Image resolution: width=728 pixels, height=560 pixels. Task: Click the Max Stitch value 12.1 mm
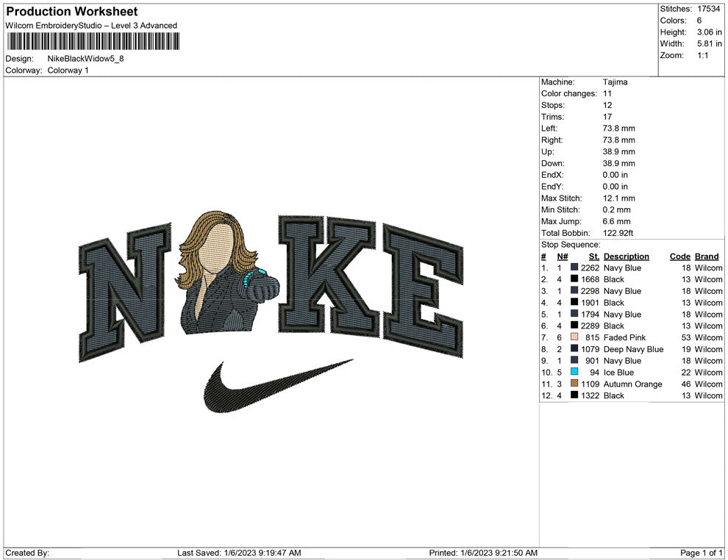pos(619,198)
